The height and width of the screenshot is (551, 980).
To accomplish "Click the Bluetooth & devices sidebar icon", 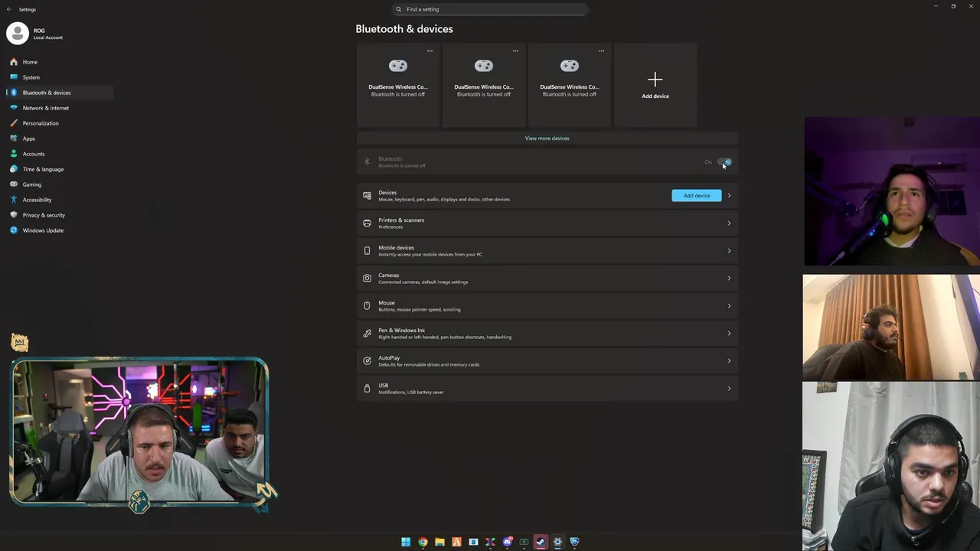I will pyautogui.click(x=14, y=93).
